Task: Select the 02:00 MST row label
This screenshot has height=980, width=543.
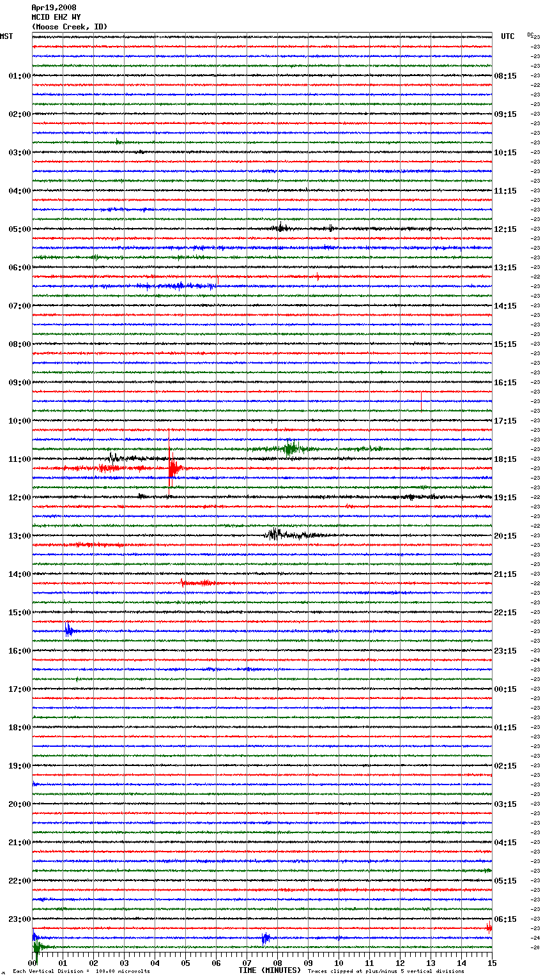Action: [20, 114]
